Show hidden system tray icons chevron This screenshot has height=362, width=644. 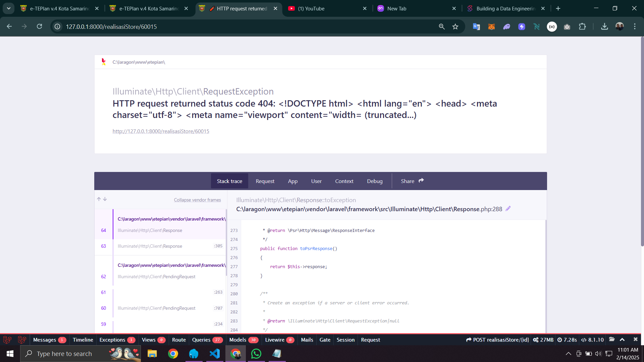568,354
